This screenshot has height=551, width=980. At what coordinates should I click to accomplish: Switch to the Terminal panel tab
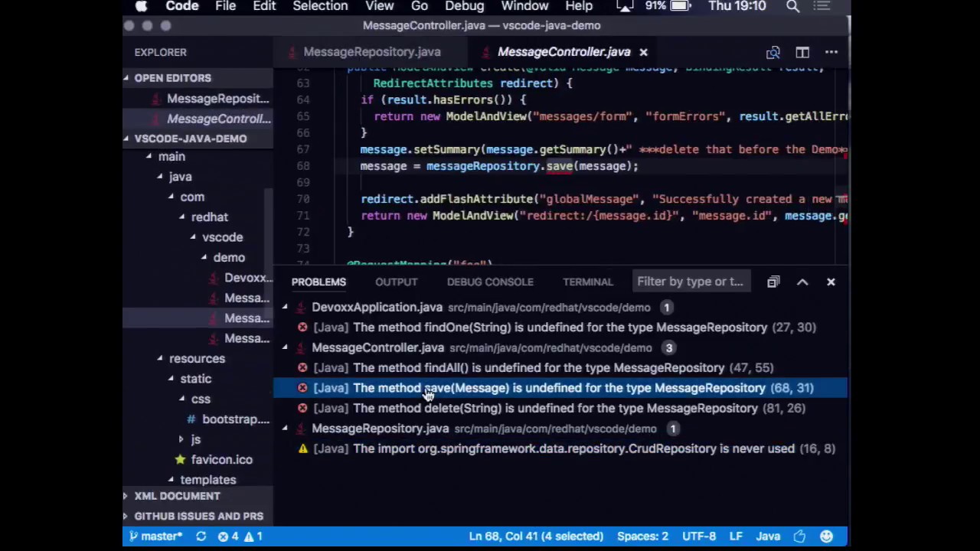(588, 282)
